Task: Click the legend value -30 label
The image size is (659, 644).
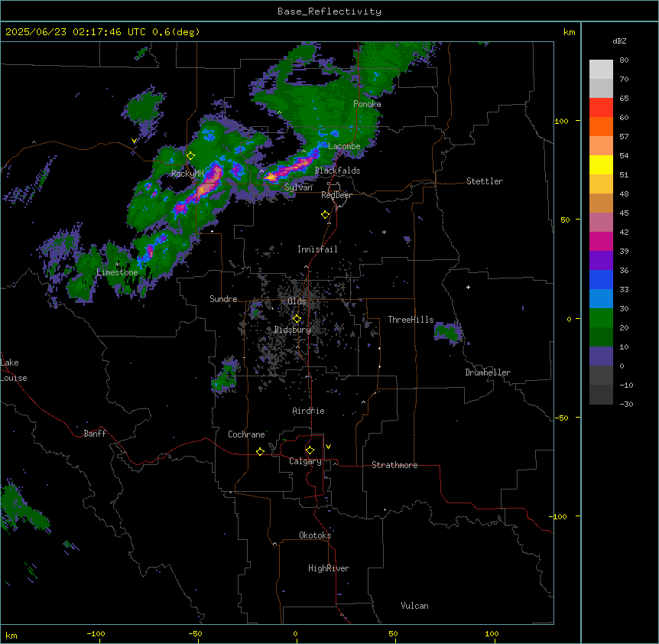Action: click(626, 404)
